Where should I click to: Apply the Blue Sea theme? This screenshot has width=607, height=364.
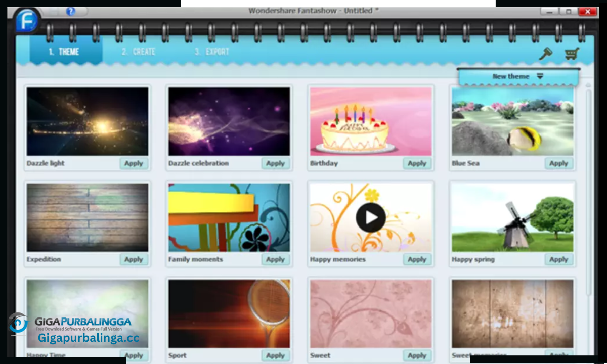coord(559,163)
